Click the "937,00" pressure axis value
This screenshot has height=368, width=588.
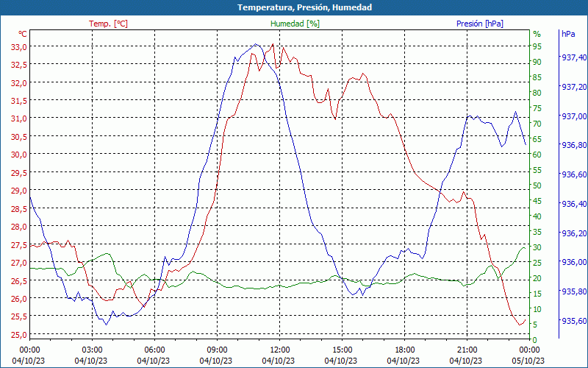click(x=573, y=116)
